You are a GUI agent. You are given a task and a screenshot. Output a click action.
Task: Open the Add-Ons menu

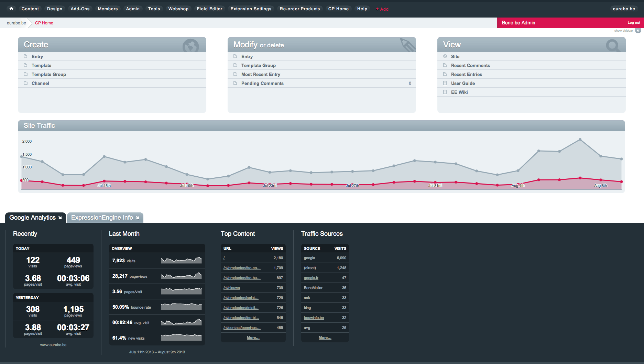pos(80,9)
